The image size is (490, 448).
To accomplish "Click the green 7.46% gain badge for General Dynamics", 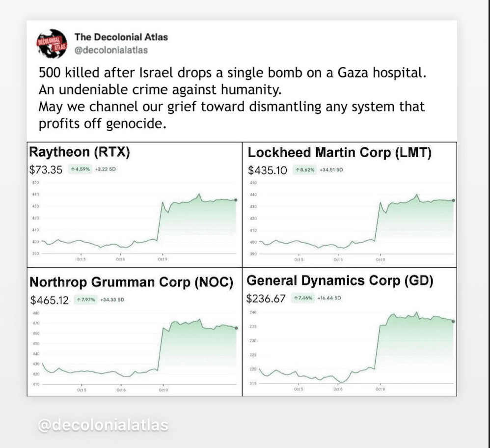I will coord(304,298).
